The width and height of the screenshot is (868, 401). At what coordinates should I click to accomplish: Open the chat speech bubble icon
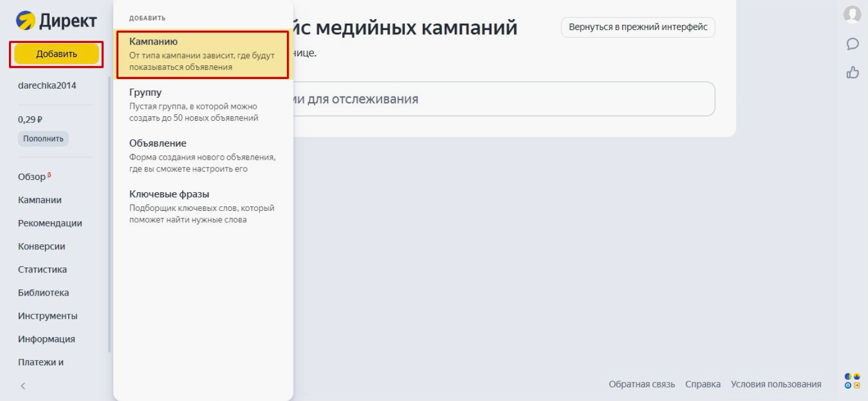(852, 44)
